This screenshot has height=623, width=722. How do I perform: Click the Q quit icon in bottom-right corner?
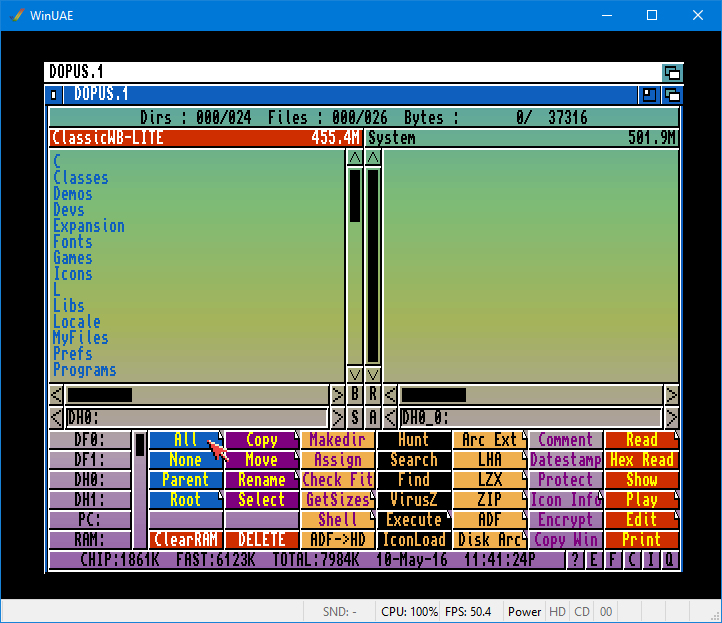(x=670, y=559)
